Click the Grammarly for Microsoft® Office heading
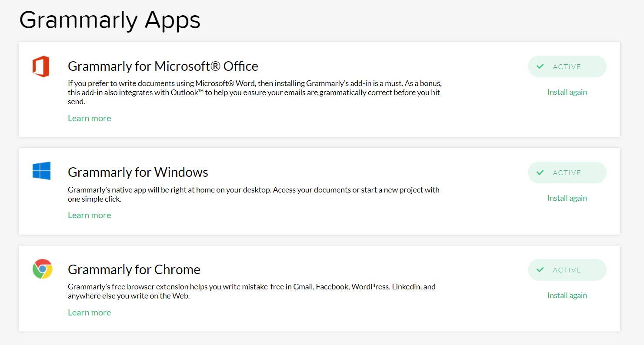The height and width of the screenshot is (345, 644). 163,66
